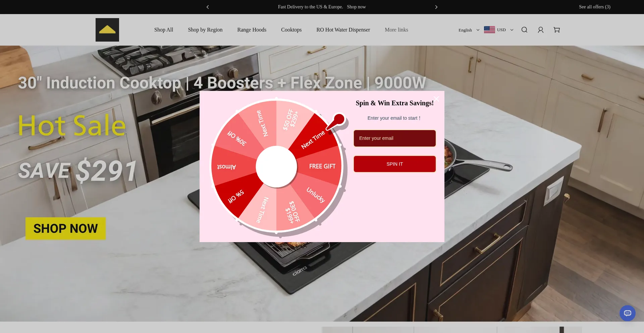Click the 30" Induction Cooktop banner headline

coord(222,83)
